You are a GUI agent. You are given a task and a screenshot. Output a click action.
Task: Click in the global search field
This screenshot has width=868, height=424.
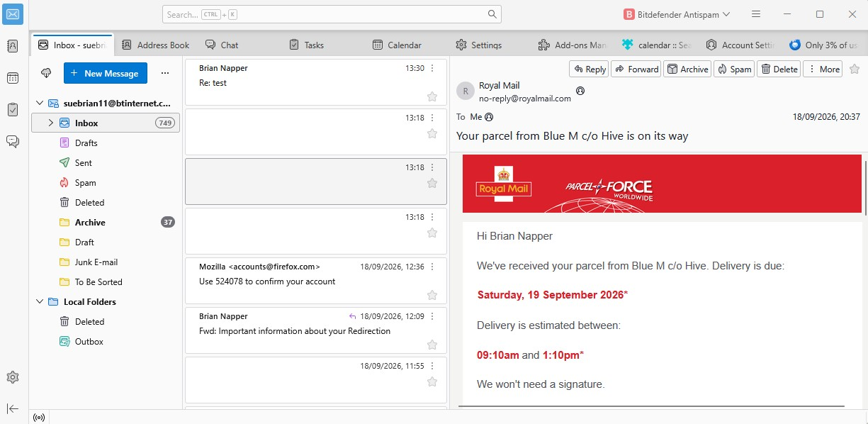coord(332,14)
